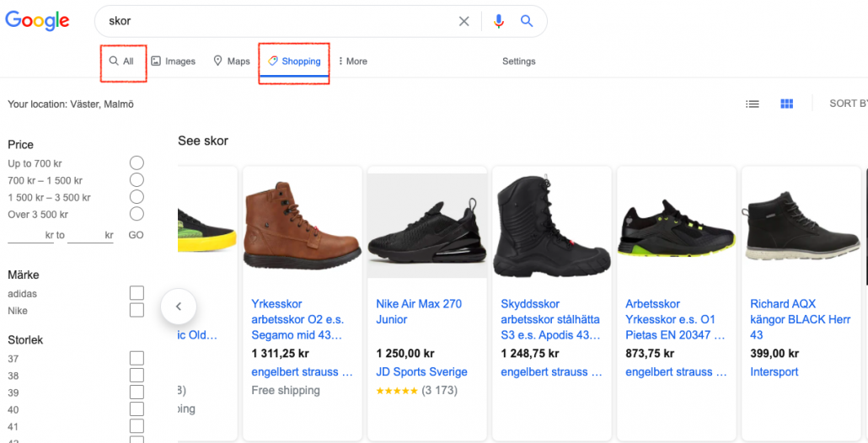868x443 pixels.
Task: Click the 3 173 reviews star rating
Action: pyautogui.click(x=417, y=391)
